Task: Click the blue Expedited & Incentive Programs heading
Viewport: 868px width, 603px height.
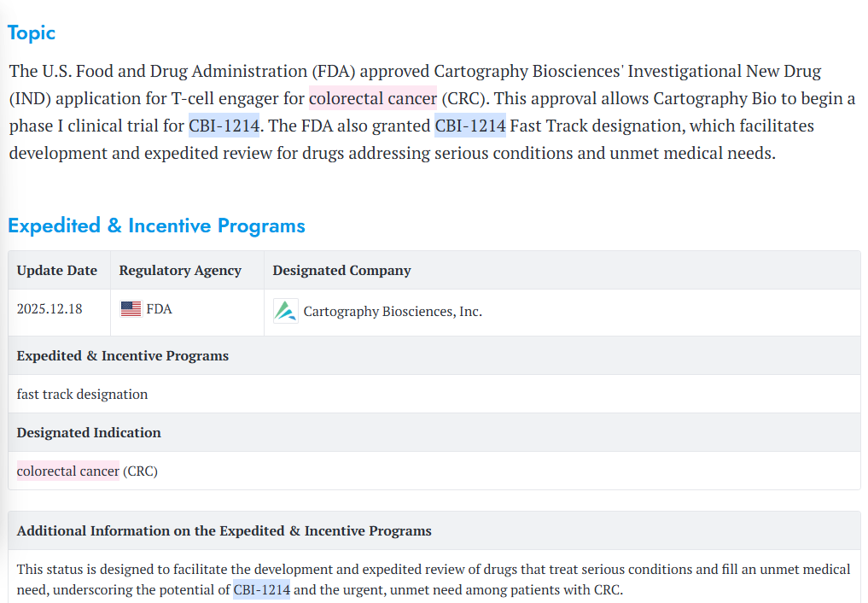Action: [156, 226]
